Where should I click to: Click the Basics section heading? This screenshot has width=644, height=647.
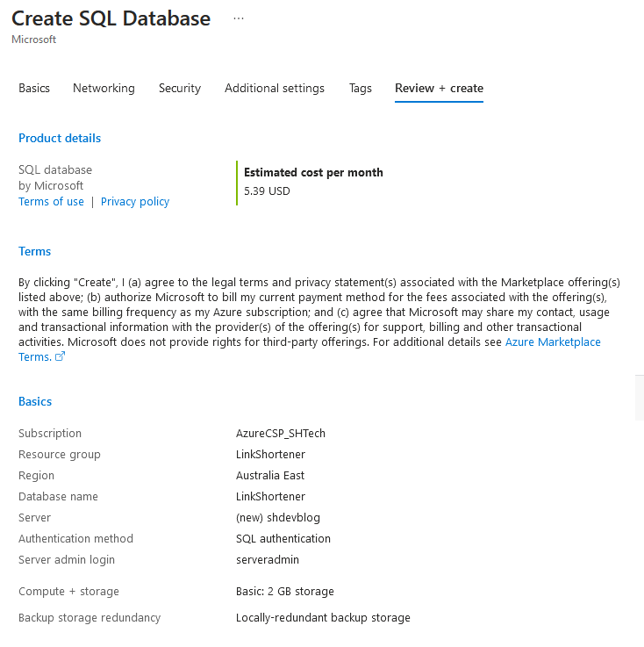pos(35,401)
